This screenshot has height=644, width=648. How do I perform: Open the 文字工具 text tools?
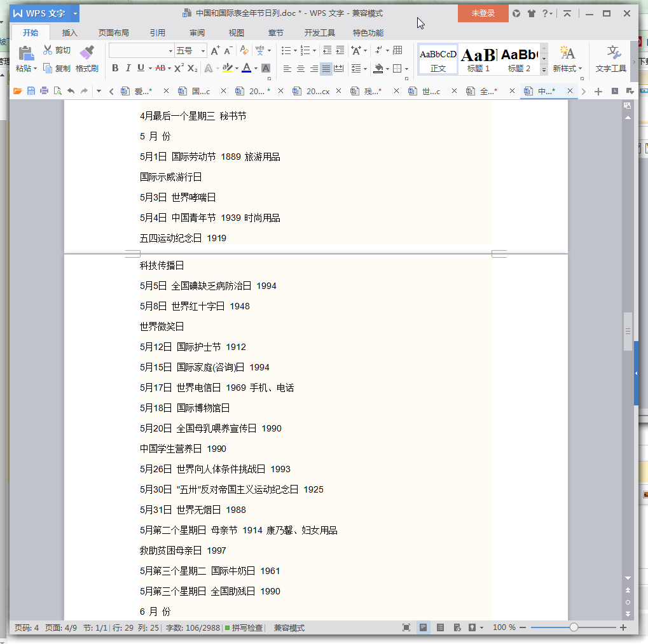click(x=611, y=59)
